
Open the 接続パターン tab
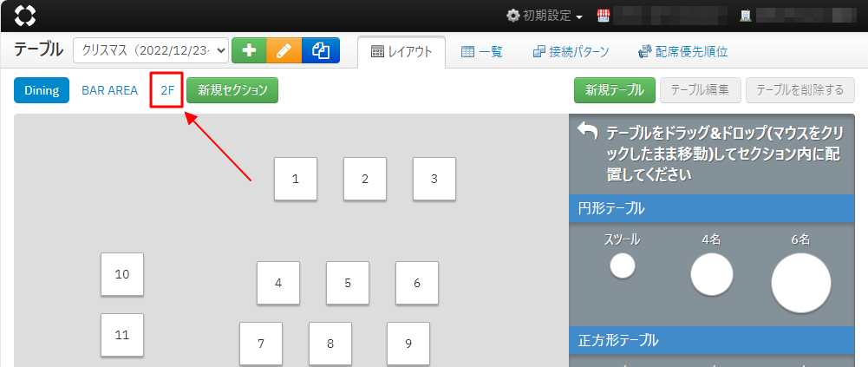[x=571, y=52]
